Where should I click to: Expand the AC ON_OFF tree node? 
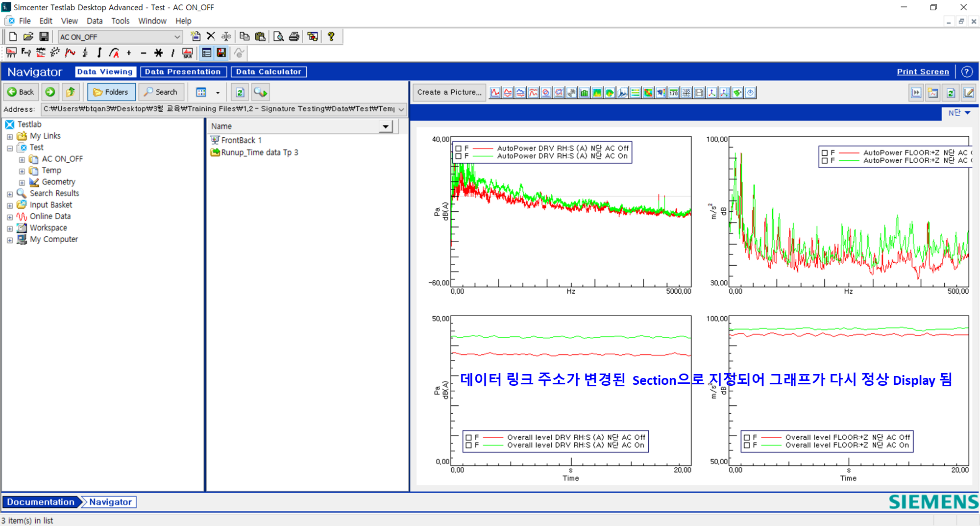(x=22, y=159)
